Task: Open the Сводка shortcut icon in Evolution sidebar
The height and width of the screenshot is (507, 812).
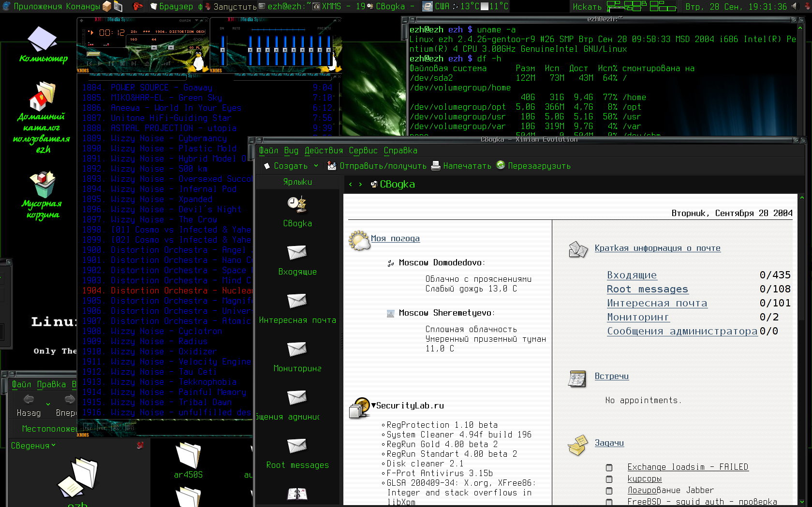Action: pyautogui.click(x=297, y=205)
